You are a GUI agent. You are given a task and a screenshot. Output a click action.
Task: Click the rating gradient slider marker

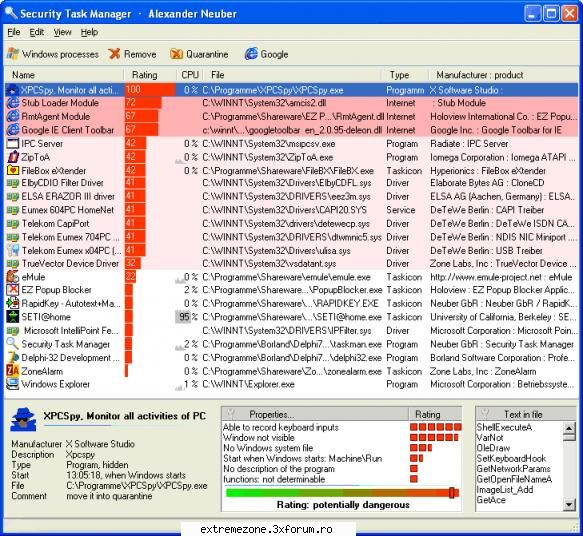[452, 493]
